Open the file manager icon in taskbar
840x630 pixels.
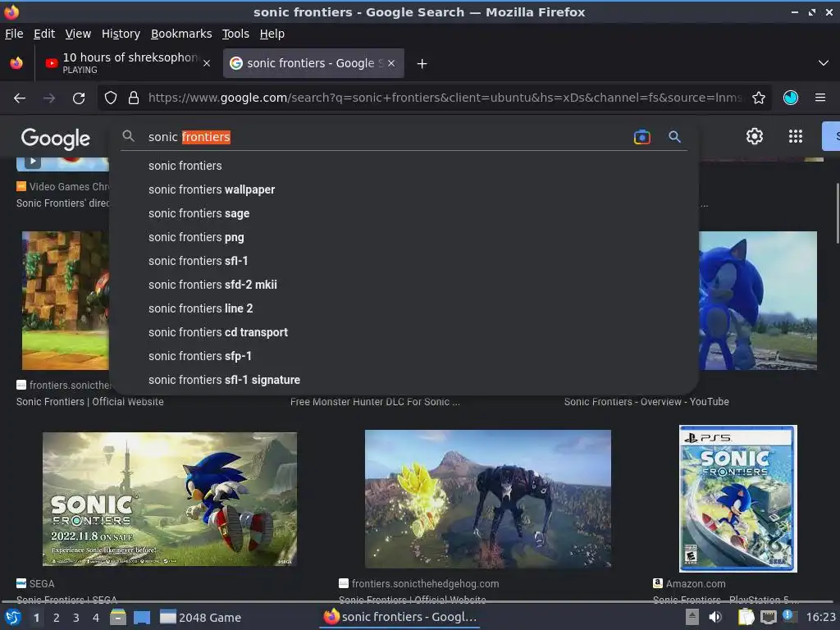pos(118,617)
